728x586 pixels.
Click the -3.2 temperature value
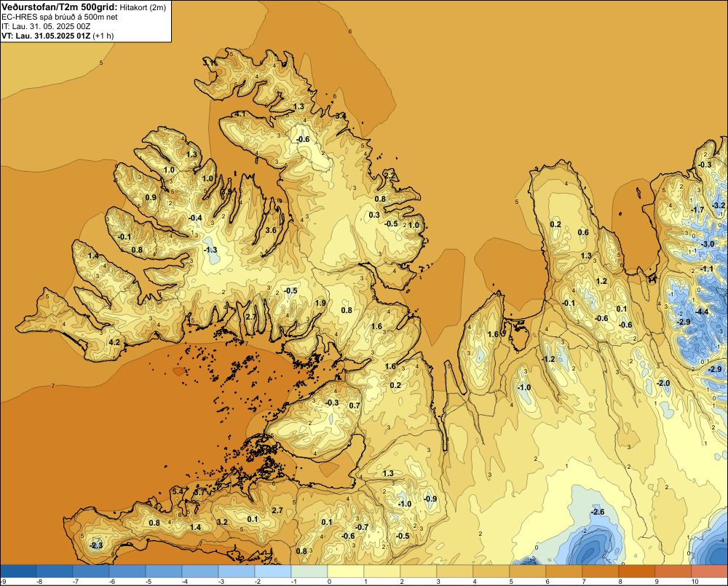click(719, 205)
